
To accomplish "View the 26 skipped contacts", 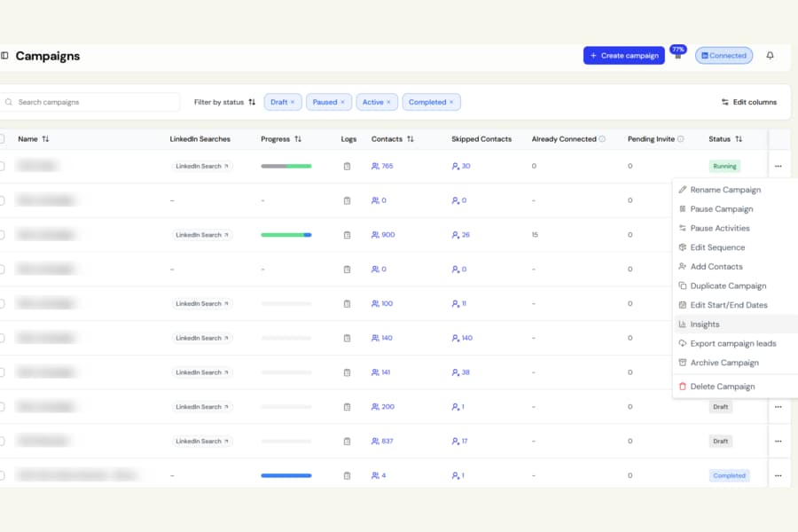I will [x=460, y=235].
